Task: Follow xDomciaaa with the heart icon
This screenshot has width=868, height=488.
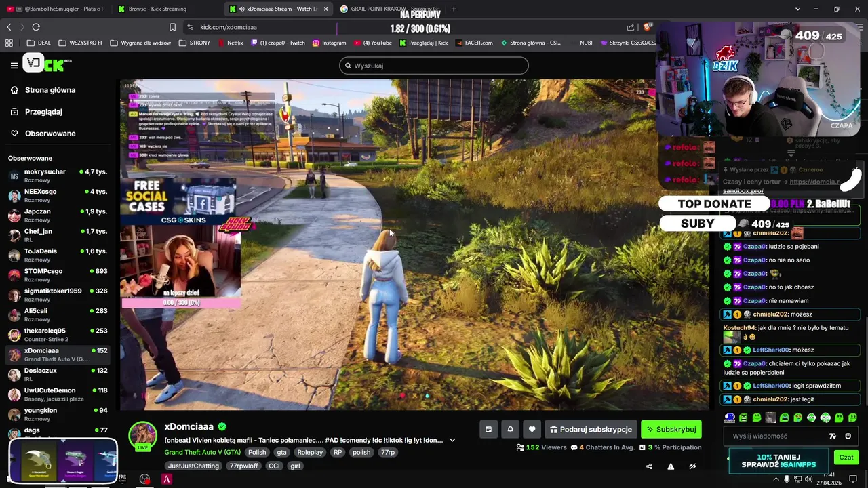Action: pyautogui.click(x=532, y=429)
